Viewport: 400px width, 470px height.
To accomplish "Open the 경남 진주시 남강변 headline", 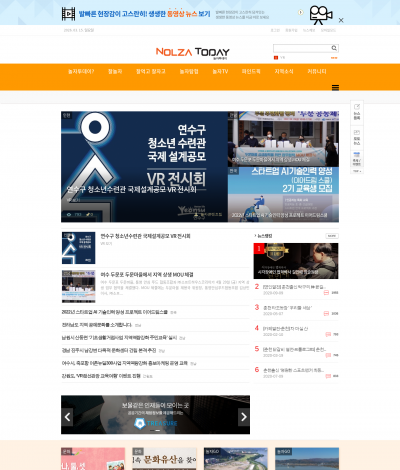I will (x=109, y=350).
